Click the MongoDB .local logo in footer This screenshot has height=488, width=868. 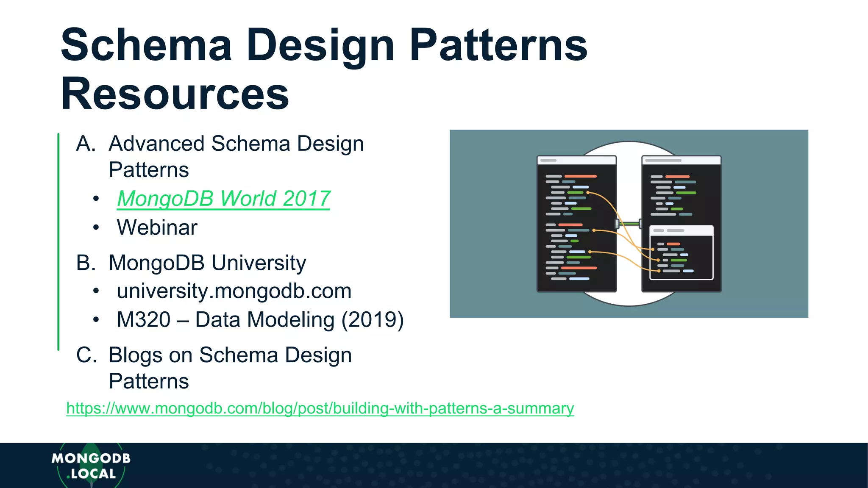(91, 466)
